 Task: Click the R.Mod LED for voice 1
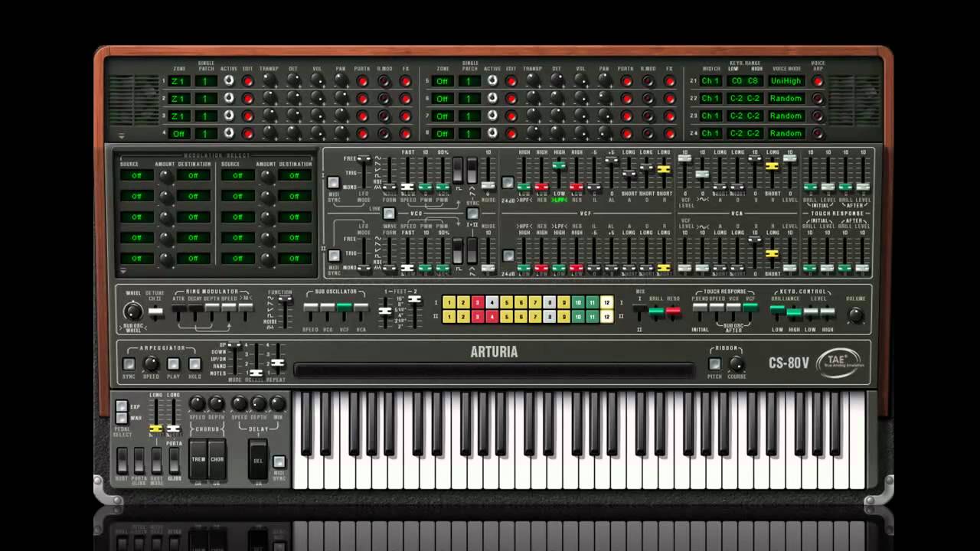tap(384, 80)
